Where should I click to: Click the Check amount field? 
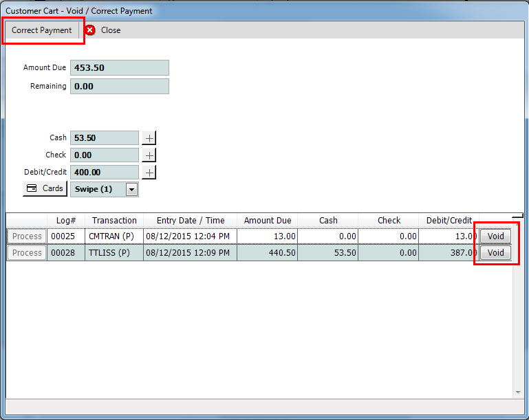[104, 155]
